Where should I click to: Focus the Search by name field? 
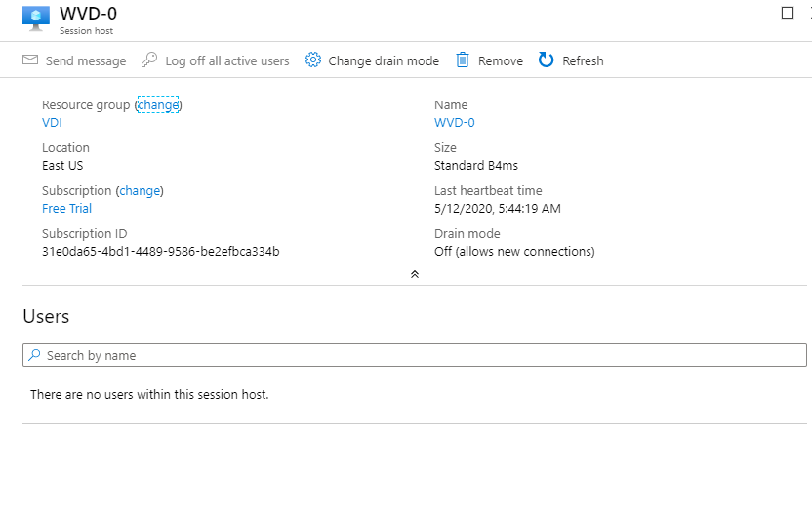(414, 355)
